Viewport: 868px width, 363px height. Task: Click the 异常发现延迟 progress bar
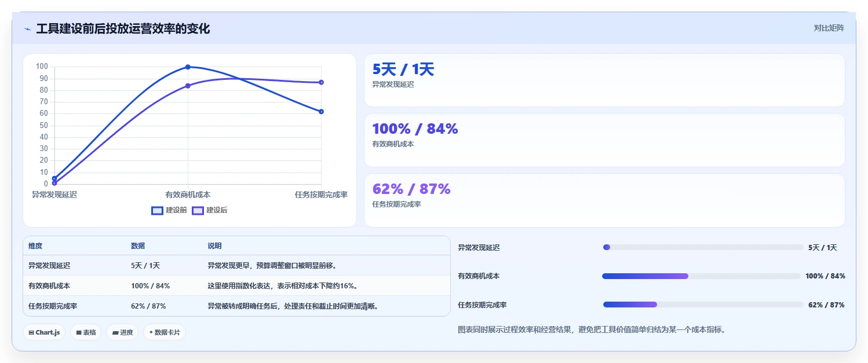coord(703,247)
